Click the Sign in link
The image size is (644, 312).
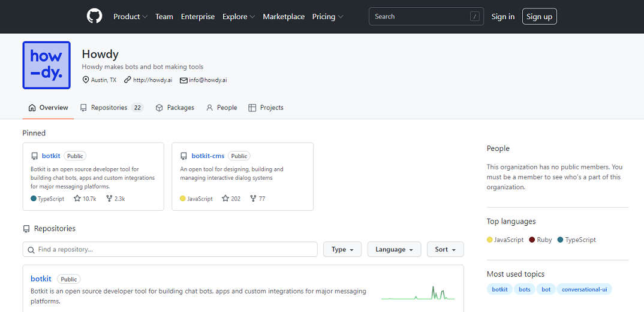(x=503, y=16)
